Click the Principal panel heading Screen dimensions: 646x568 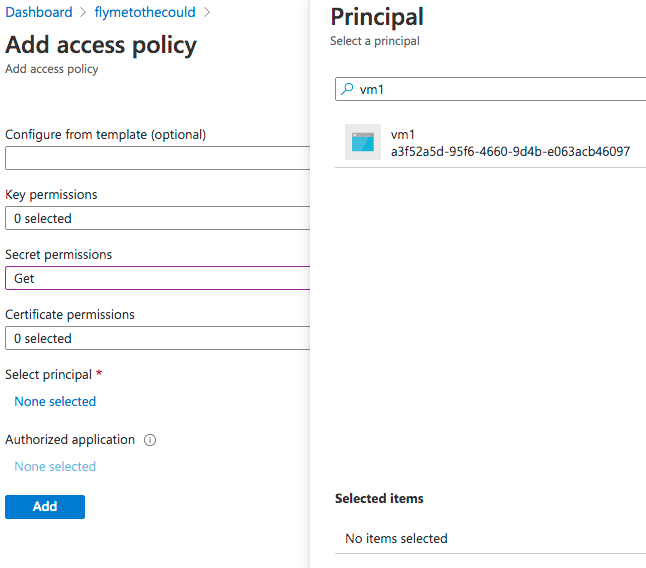coord(377,17)
